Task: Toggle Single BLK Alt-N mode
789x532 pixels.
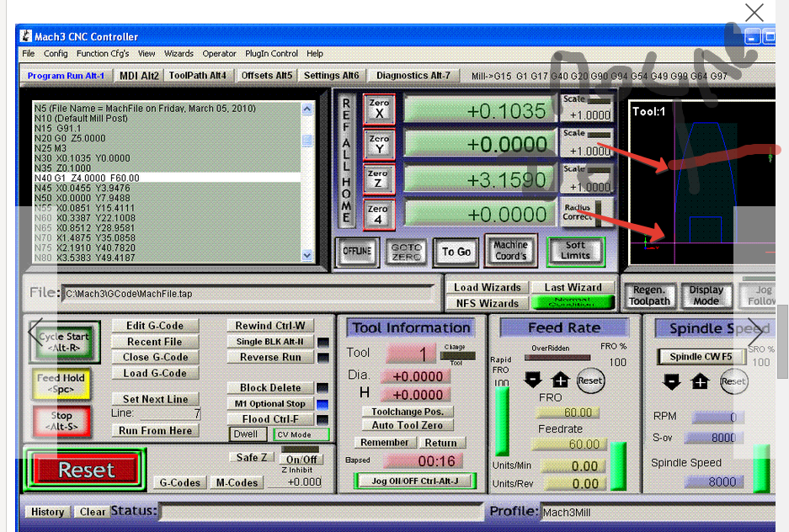Action: tap(269, 342)
